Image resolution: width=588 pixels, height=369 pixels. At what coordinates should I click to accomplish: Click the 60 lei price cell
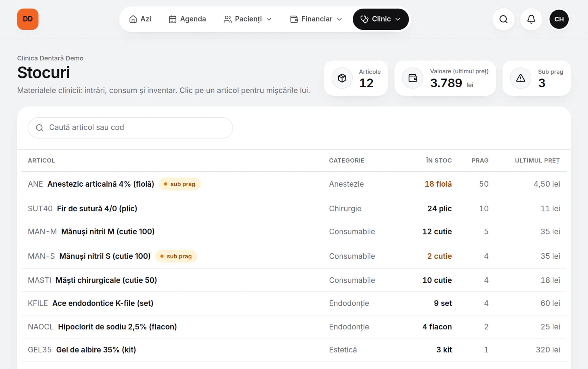[x=550, y=303]
